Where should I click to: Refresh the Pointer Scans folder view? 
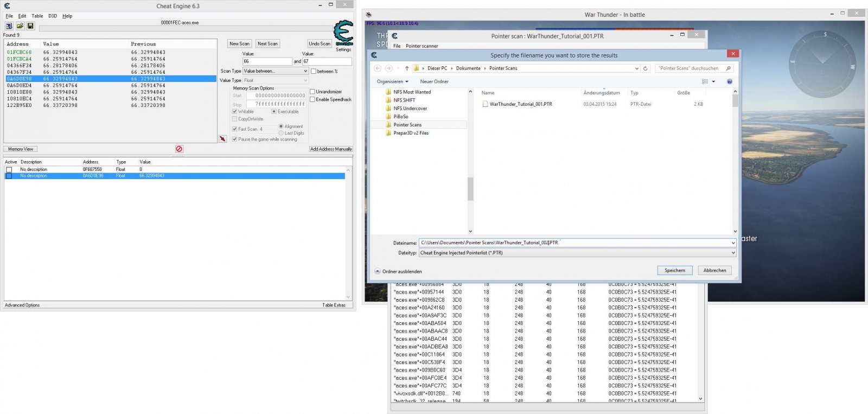click(x=645, y=68)
